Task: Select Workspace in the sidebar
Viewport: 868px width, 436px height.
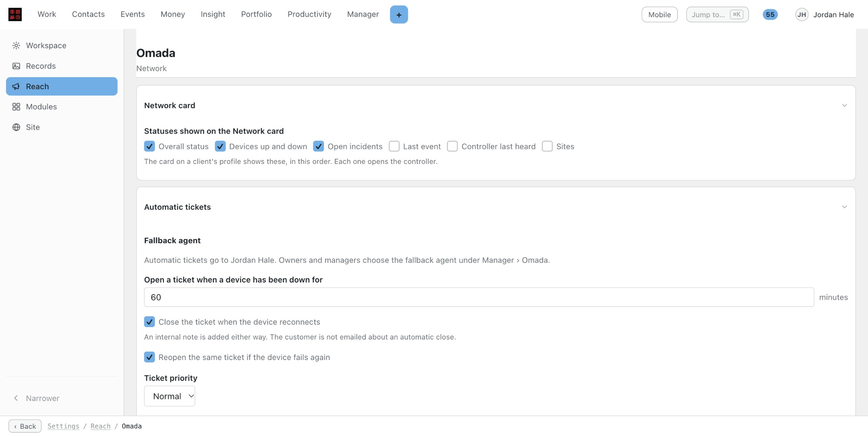Action: 61,45
